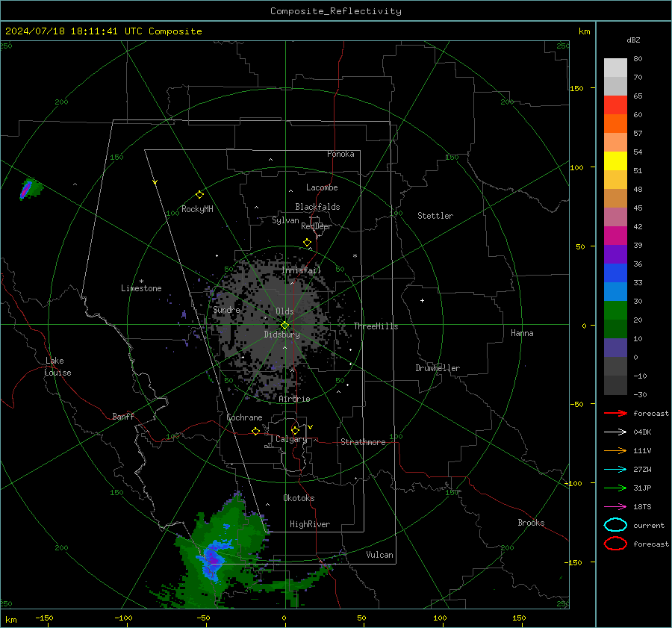The width and height of the screenshot is (672, 628).
Task: Click the Stettler label
Action: tap(435, 216)
